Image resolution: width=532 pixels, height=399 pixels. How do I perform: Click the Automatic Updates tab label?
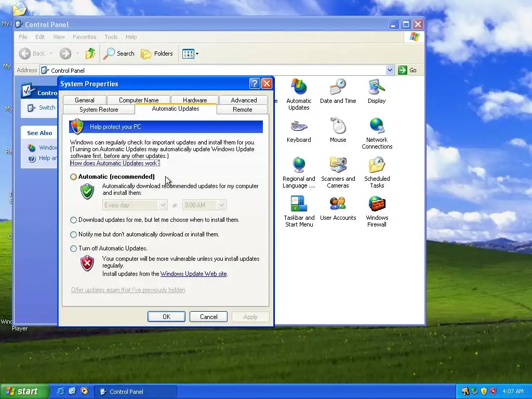(x=176, y=109)
